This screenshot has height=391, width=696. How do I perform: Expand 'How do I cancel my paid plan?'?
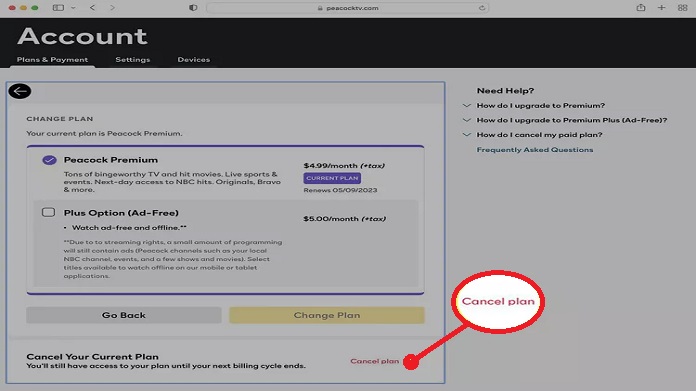(x=539, y=135)
